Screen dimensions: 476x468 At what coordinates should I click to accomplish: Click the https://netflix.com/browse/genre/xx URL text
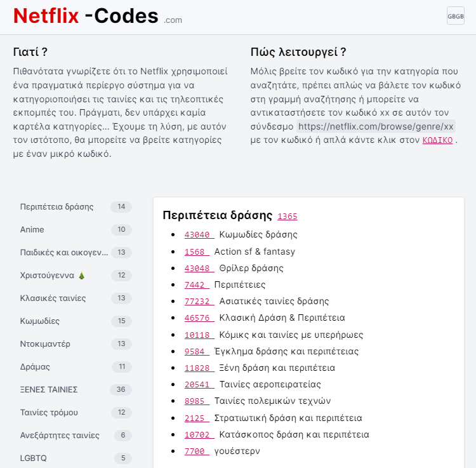click(376, 126)
